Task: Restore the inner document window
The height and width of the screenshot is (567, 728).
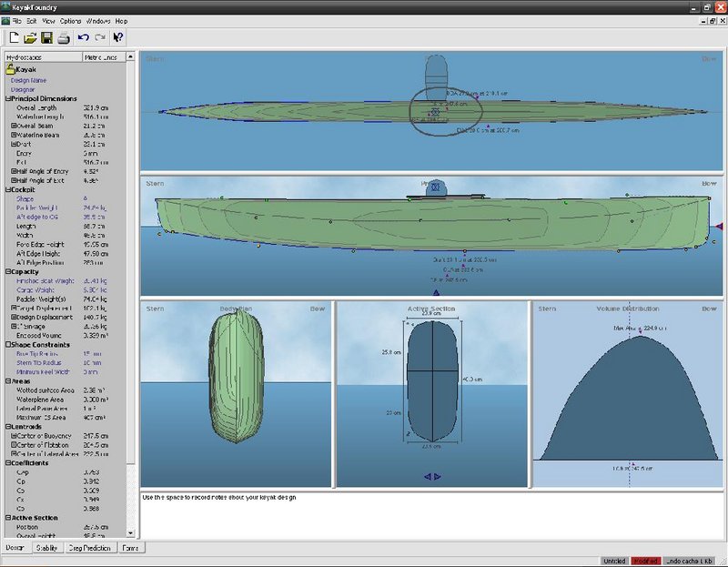Action: 713,21
